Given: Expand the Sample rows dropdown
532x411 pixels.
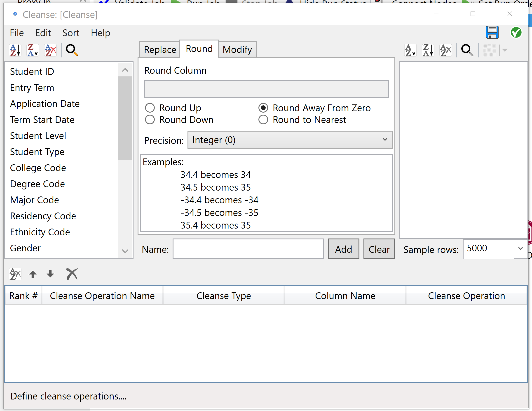Looking at the screenshot, I should point(520,248).
